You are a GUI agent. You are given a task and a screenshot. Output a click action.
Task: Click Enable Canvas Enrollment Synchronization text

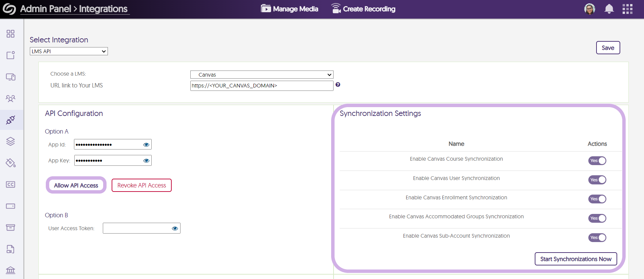pos(456,198)
